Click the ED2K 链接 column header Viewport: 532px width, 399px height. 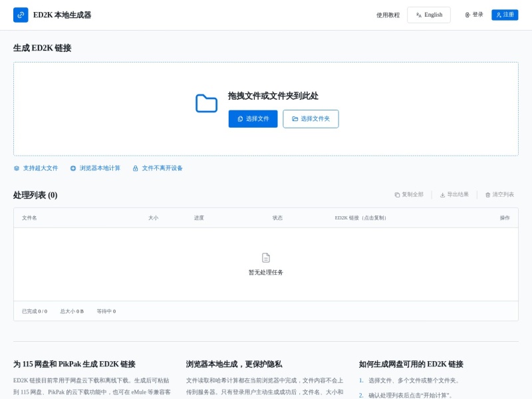[360, 218]
